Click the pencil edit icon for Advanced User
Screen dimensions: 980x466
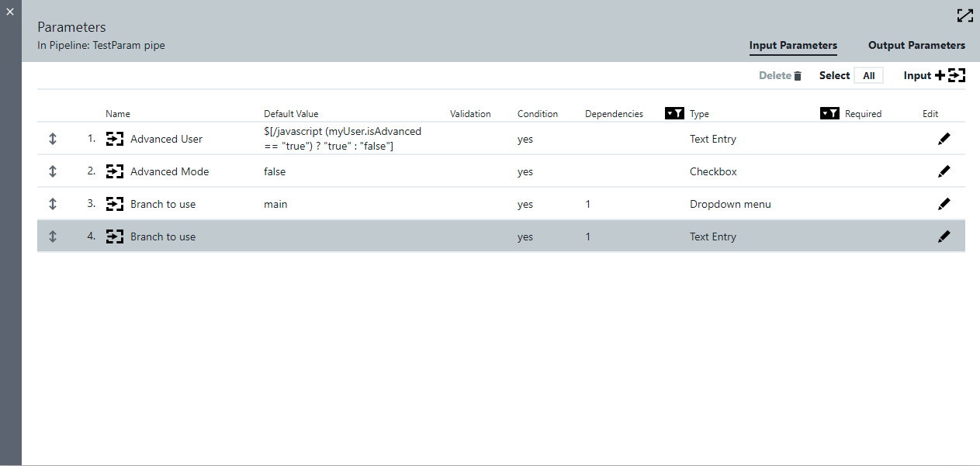click(944, 139)
